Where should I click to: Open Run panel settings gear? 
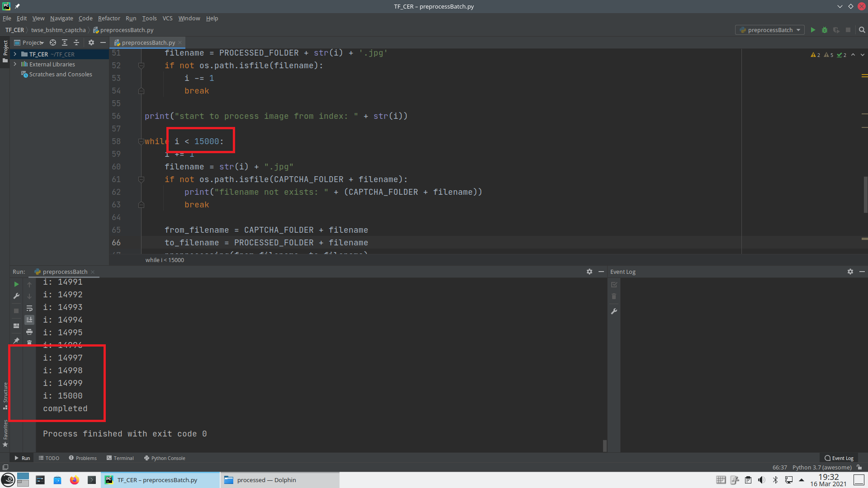pos(590,272)
